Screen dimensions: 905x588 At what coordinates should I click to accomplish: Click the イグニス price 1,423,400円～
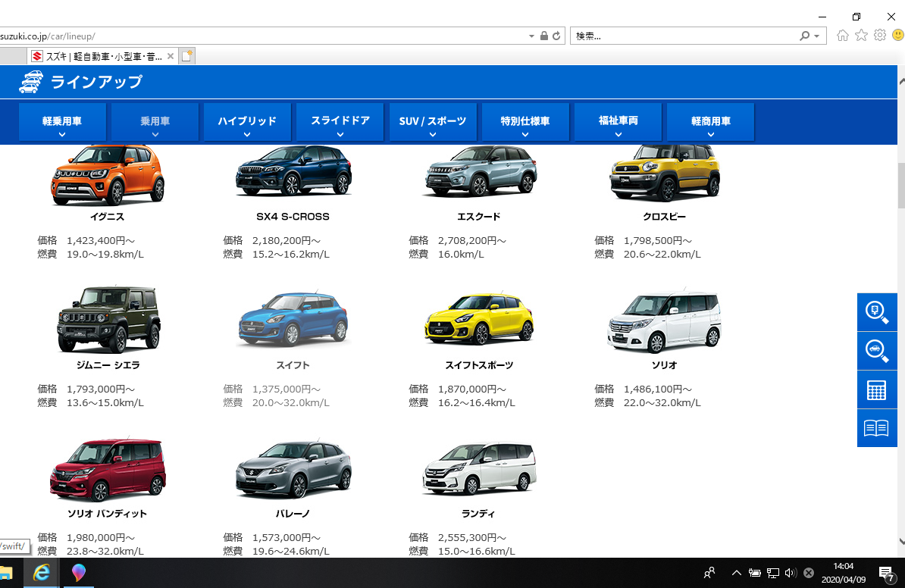(x=101, y=241)
